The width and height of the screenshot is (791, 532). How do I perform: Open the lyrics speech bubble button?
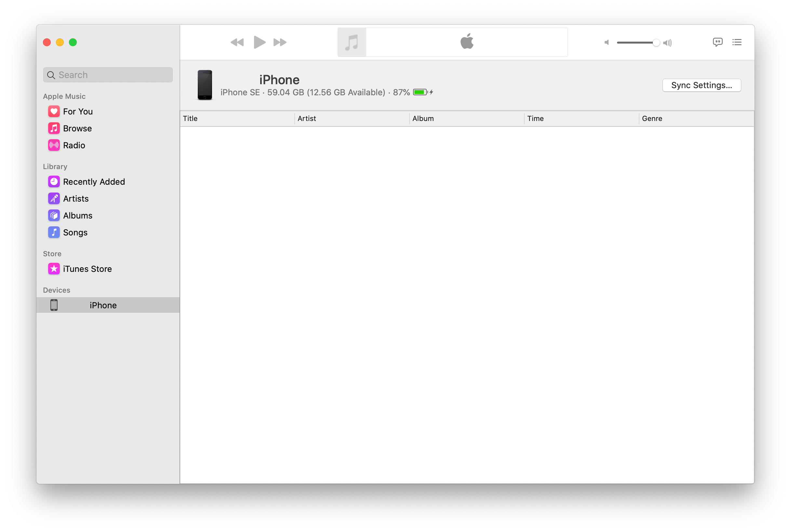(717, 42)
